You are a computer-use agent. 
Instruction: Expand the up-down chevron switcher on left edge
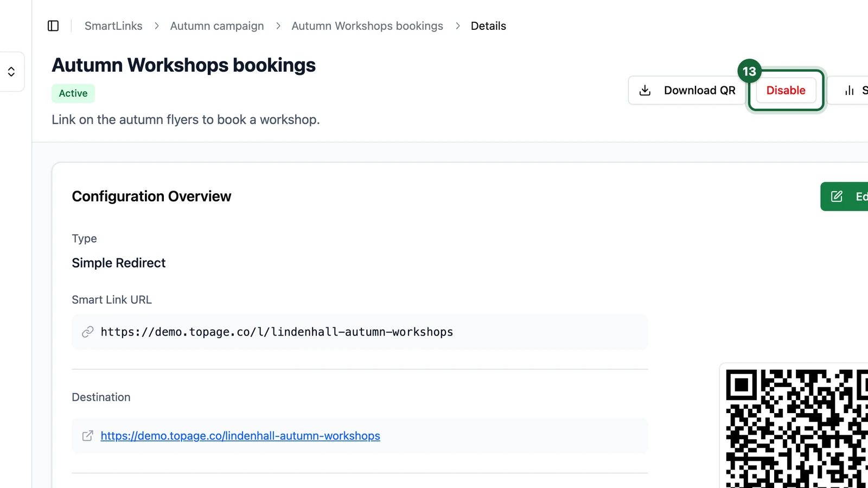[x=11, y=72]
